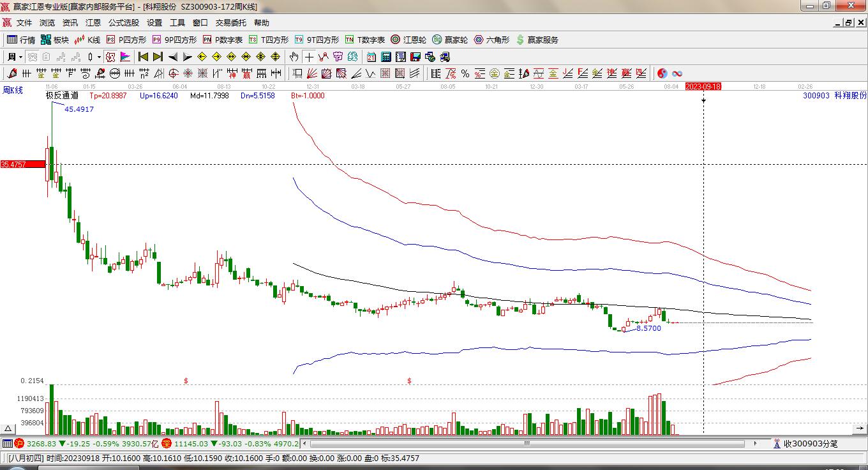Jump to first bar with skip-start arrow
This screenshot has height=470, width=868.
click(x=143, y=57)
